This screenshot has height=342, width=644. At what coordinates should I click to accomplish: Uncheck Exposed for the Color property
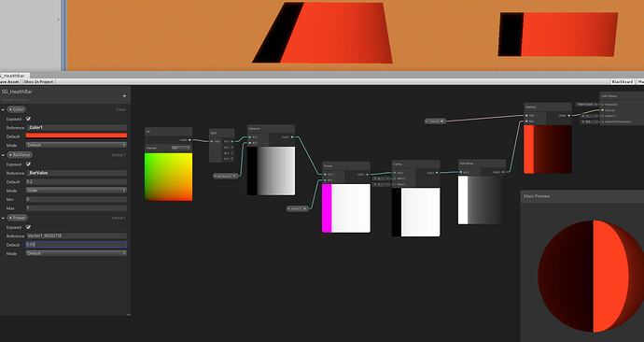[x=28, y=119]
